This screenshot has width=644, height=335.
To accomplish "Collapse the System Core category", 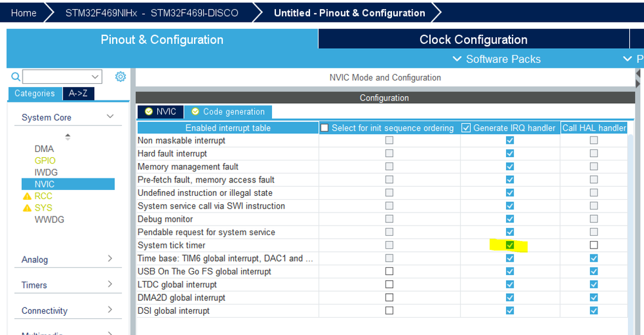I will [110, 117].
